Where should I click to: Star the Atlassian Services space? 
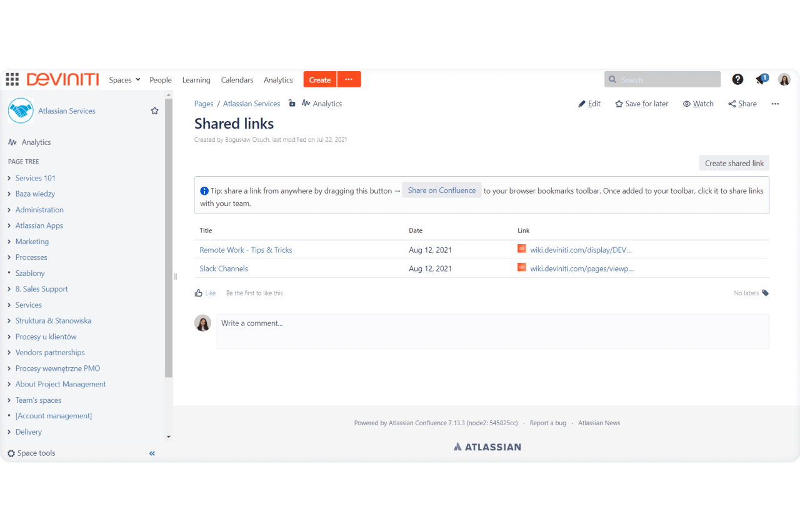click(154, 111)
